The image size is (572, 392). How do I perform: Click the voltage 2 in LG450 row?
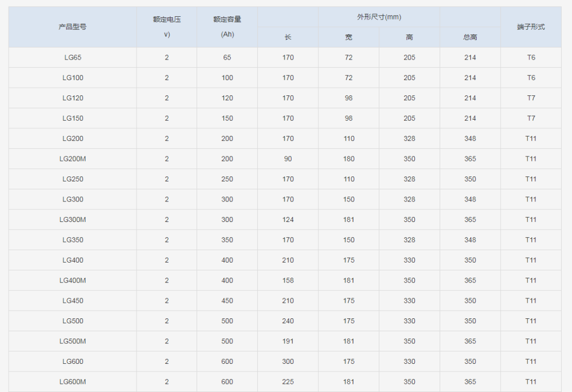click(x=167, y=300)
